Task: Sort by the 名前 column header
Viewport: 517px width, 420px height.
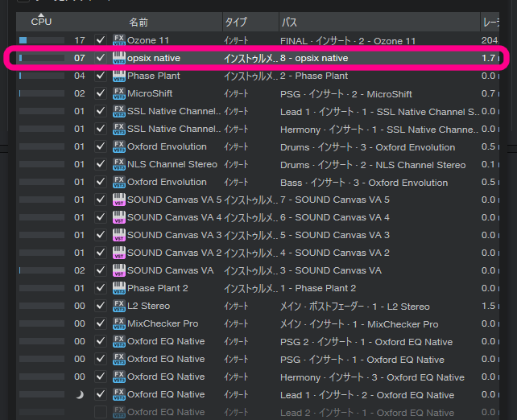Action: point(139,22)
